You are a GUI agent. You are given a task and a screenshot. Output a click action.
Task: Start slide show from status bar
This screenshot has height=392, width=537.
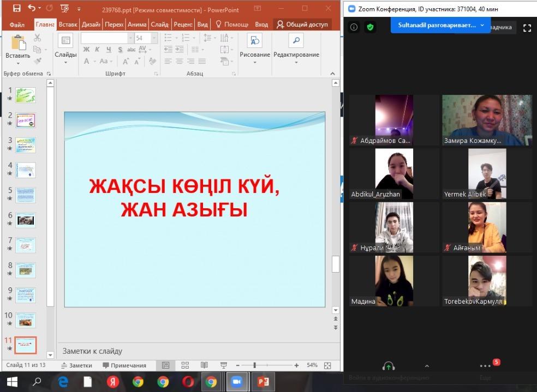click(x=223, y=365)
